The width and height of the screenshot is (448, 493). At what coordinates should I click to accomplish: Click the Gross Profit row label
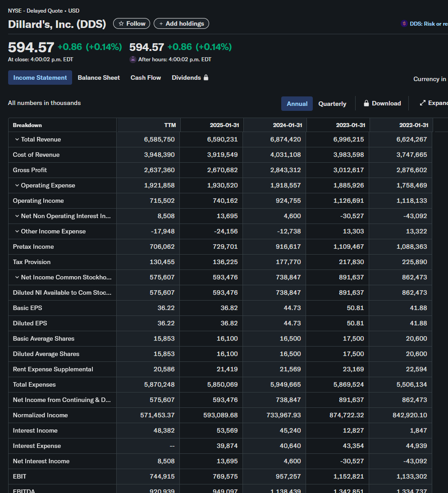pos(30,170)
